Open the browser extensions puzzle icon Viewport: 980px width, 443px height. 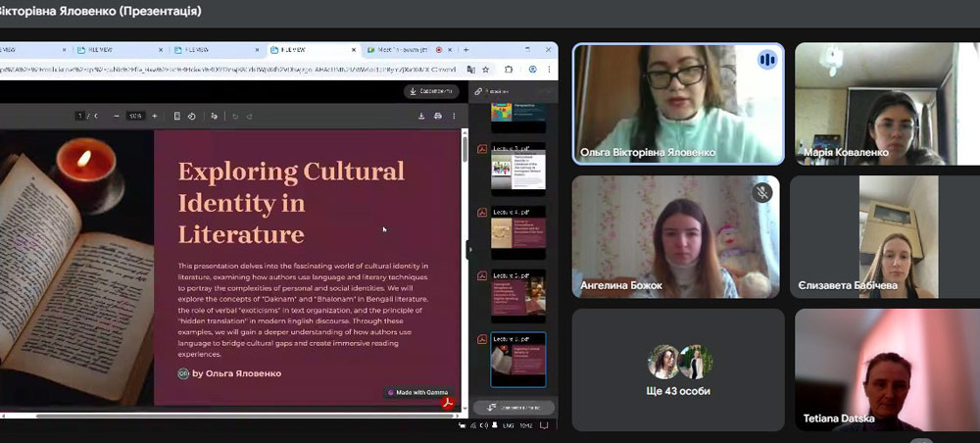pyautogui.click(x=509, y=70)
